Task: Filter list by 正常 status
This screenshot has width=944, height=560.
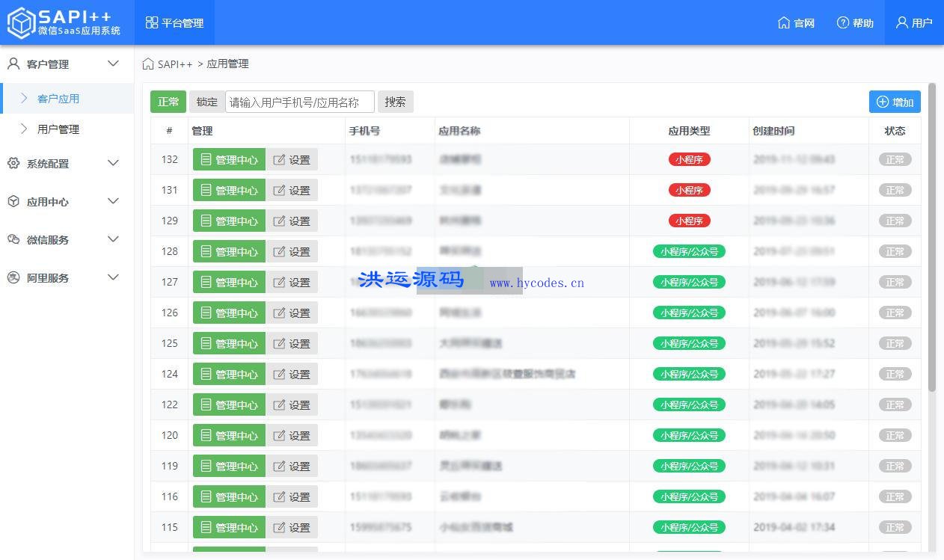Action: pos(168,102)
